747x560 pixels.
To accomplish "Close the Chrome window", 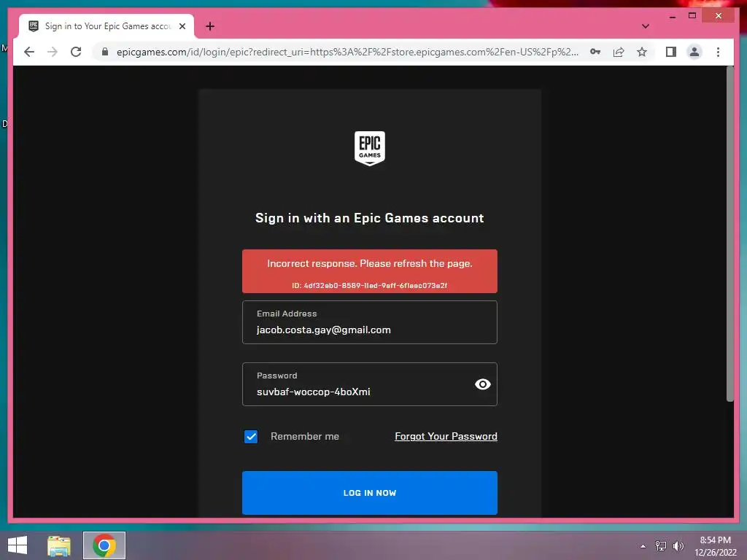I will (x=719, y=16).
